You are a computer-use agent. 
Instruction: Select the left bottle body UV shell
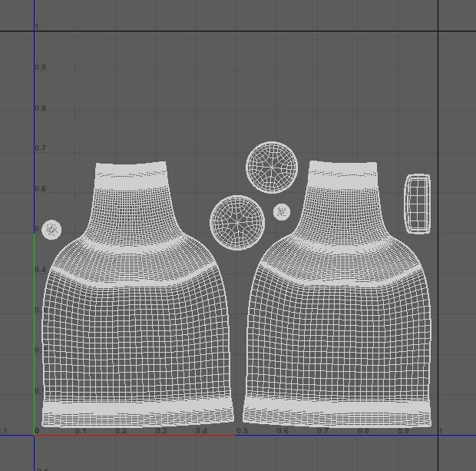point(137,294)
